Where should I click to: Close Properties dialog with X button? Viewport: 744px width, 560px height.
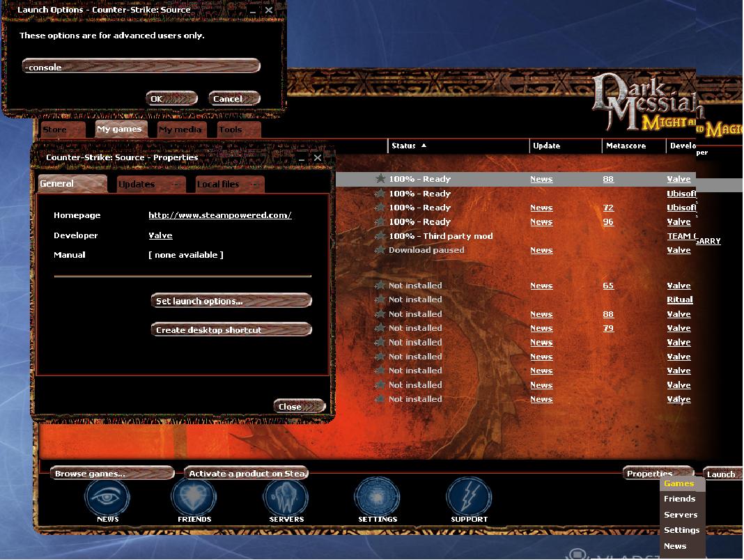click(318, 158)
